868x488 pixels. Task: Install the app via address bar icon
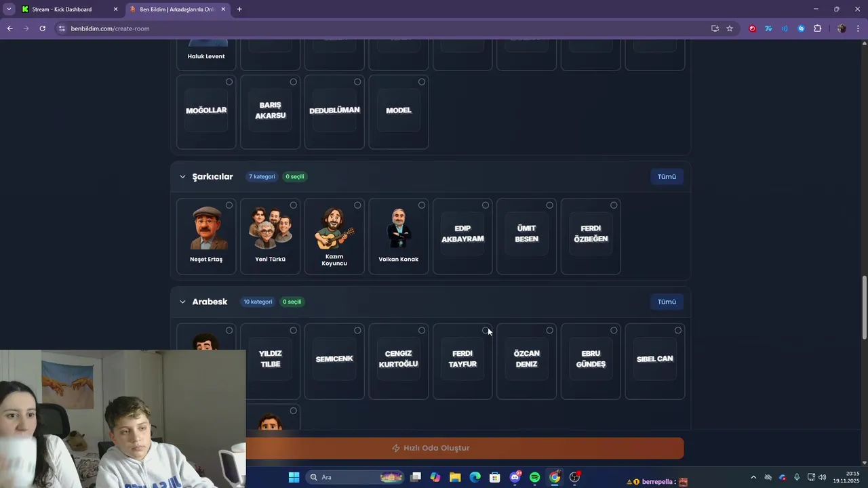[x=715, y=28]
